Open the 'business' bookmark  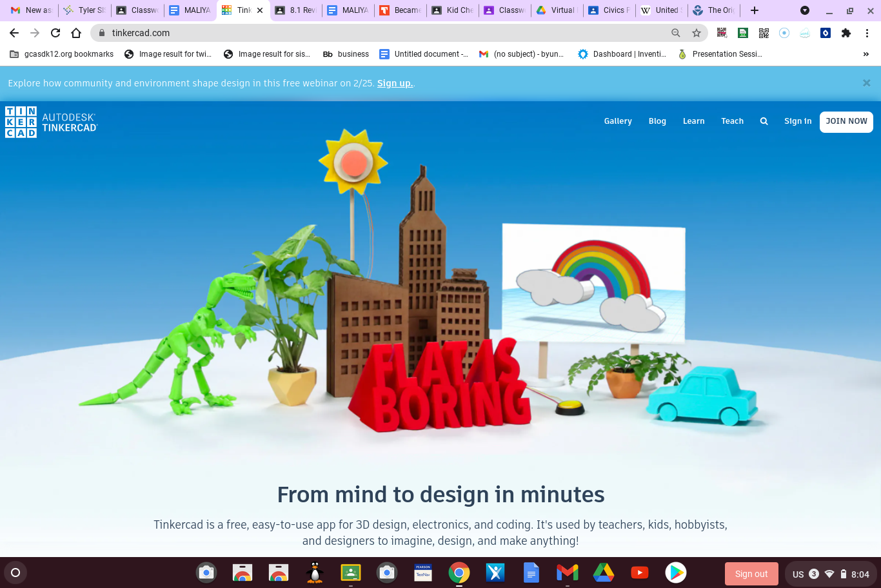pyautogui.click(x=346, y=54)
